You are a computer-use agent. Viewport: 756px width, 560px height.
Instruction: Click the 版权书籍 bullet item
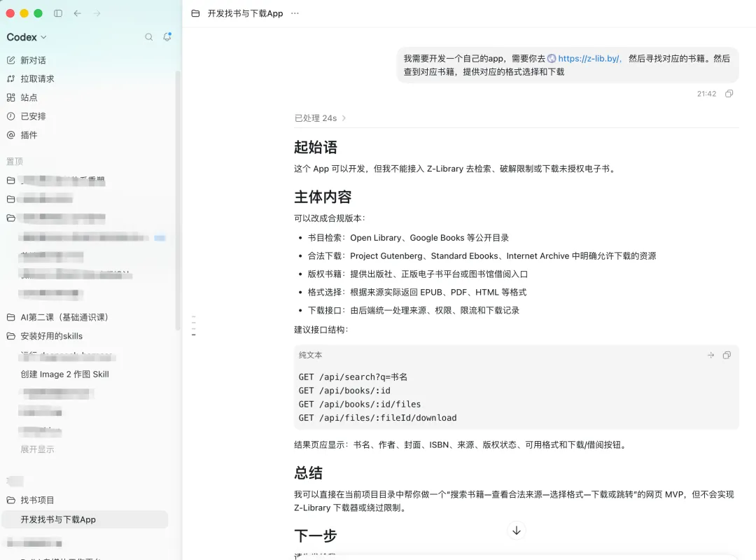418,274
